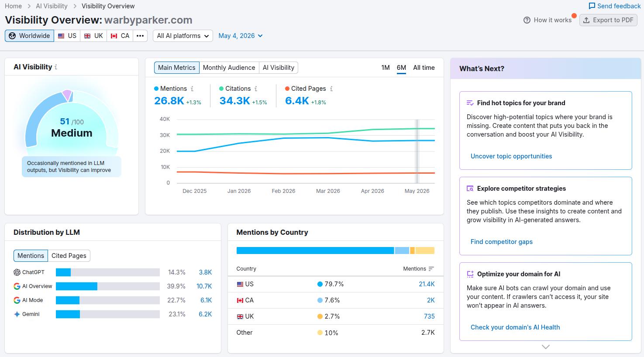Viewport: 644px width, 357px height.
Task: Toggle the Citations series in chart legend
Action: pyautogui.click(x=235, y=89)
